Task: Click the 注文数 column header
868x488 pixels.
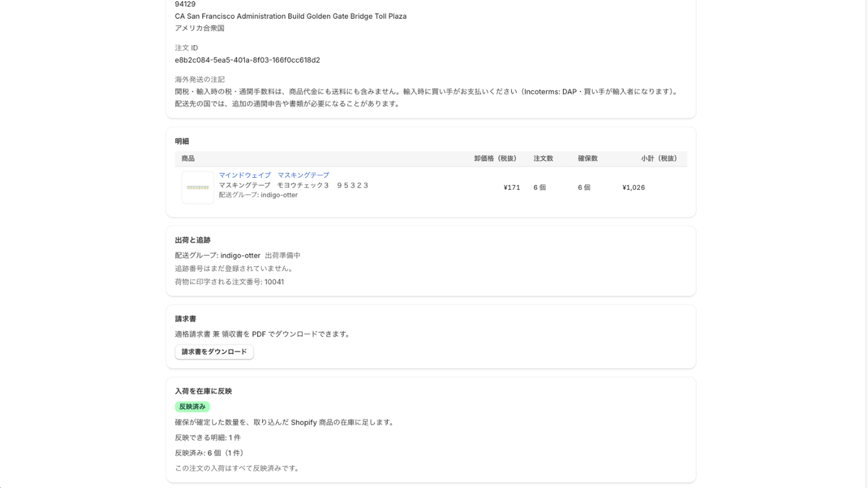Action: pos(543,158)
